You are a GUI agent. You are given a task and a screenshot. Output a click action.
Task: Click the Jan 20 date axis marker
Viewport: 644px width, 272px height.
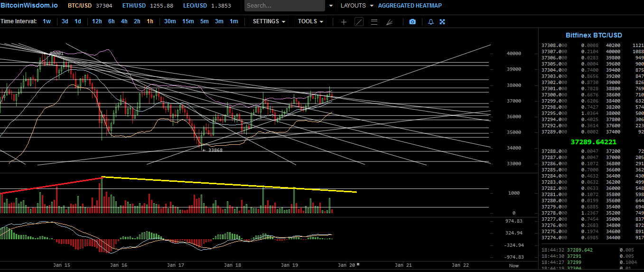tap(346, 265)
